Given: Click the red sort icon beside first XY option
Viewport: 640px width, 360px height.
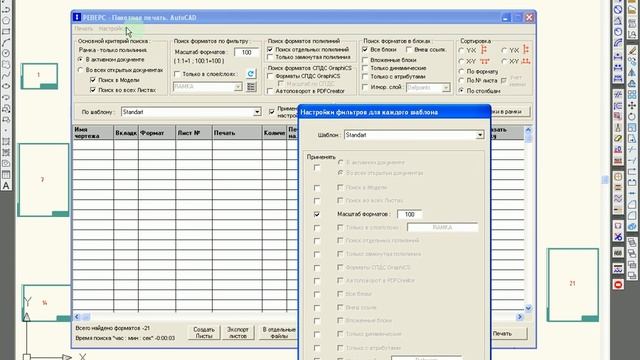Looking at the screenshot, I should (x=484, y=61).
